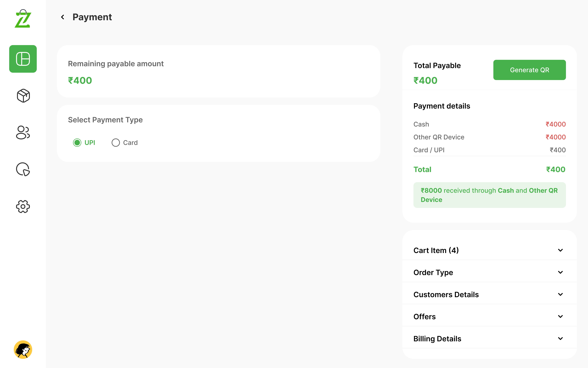Image resolution: width=588 pixels, height=368 pixels.
Task: Select the UPI payment type
Action: (84, 143)
